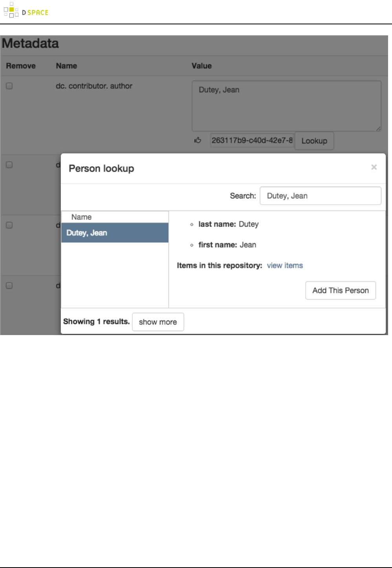Screen dimensions: 392x568
Task: Tick the second row Remove checkbox
Action: tap(9, 165)
